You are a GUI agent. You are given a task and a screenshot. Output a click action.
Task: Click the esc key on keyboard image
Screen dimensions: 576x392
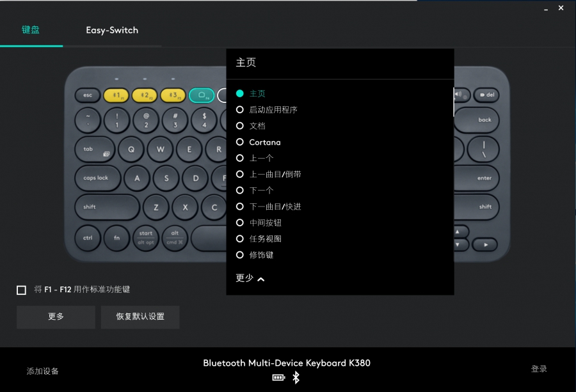[x=88, y=95]
